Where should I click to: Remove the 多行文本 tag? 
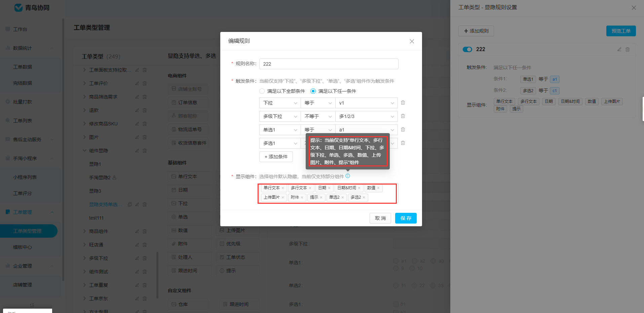(310, 188)
